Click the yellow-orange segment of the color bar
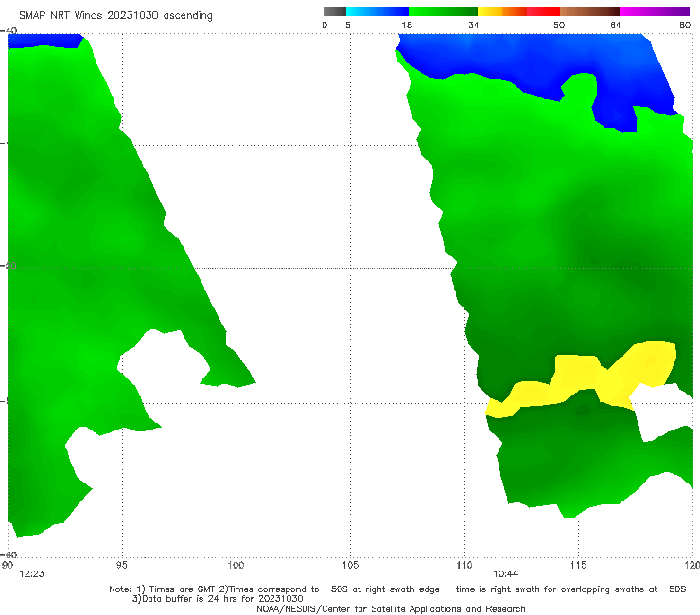This screenshot has width=700, height=615. point(502,11)
